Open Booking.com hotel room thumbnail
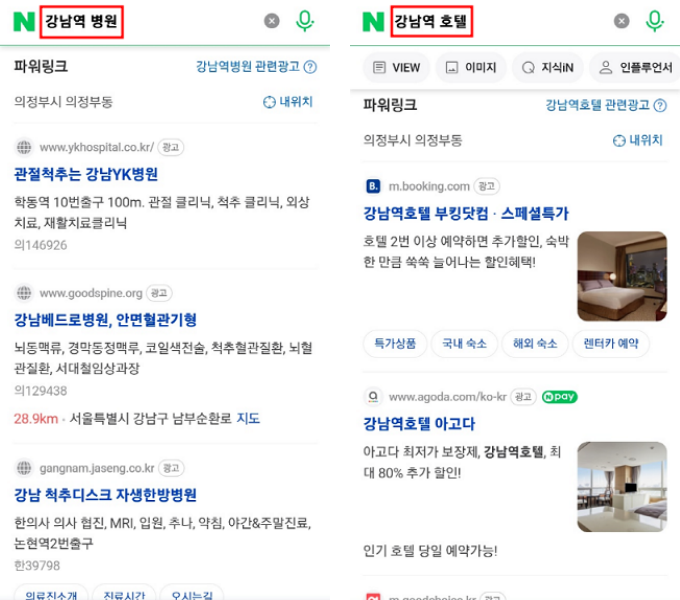Screen dimensions: 680x600 pyautogui.click(x=622, y=276)
